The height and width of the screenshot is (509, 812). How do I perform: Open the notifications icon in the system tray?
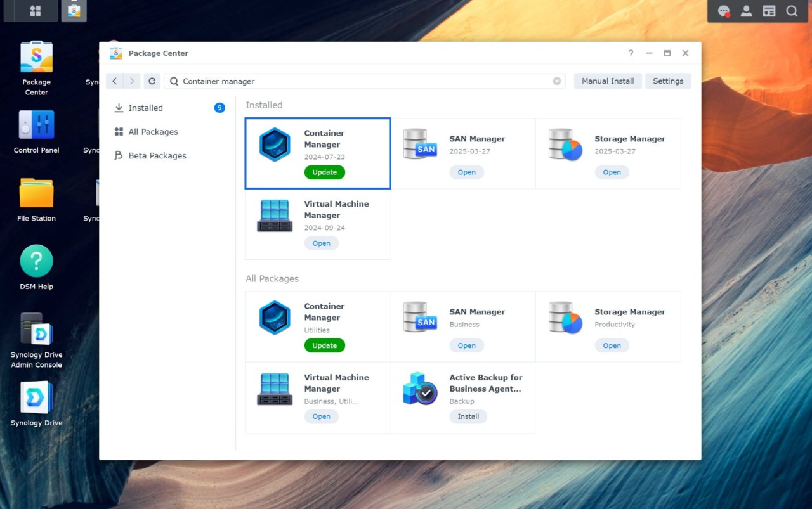point(724,11)
